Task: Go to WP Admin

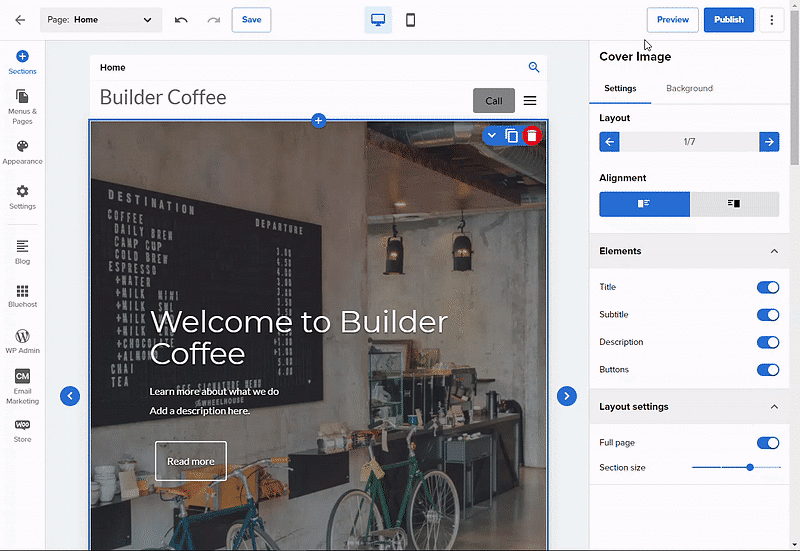Action: tap(22, 341)
